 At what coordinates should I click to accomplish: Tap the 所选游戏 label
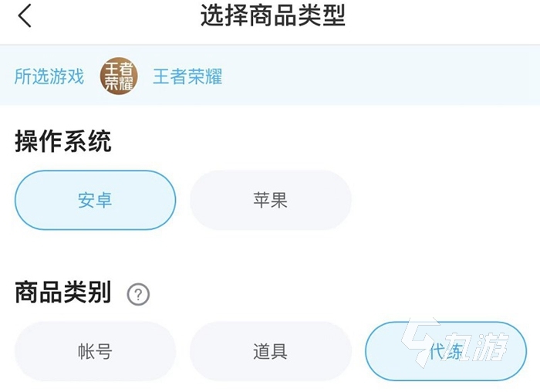49,77
